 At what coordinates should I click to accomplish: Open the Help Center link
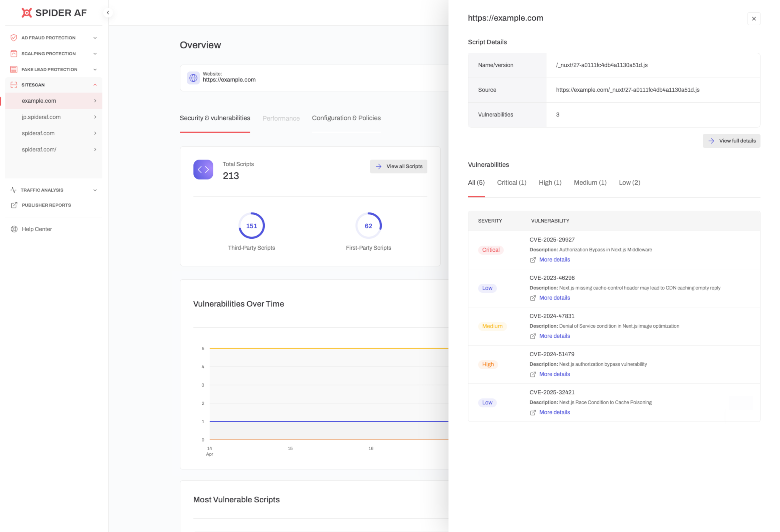click(x=37, y=229)
